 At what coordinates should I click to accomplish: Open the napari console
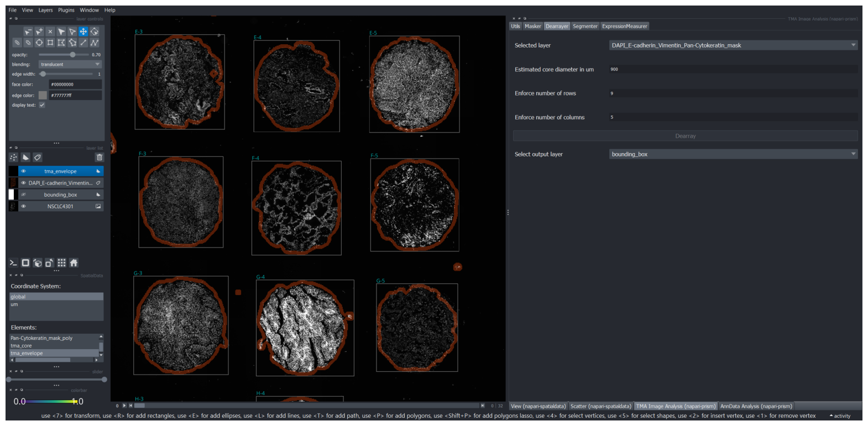[13, 263]
